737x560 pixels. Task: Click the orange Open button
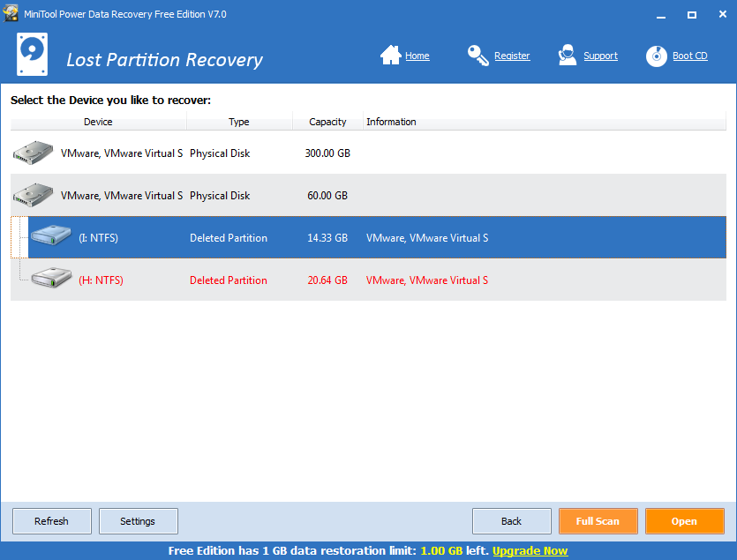pos(684,521)
